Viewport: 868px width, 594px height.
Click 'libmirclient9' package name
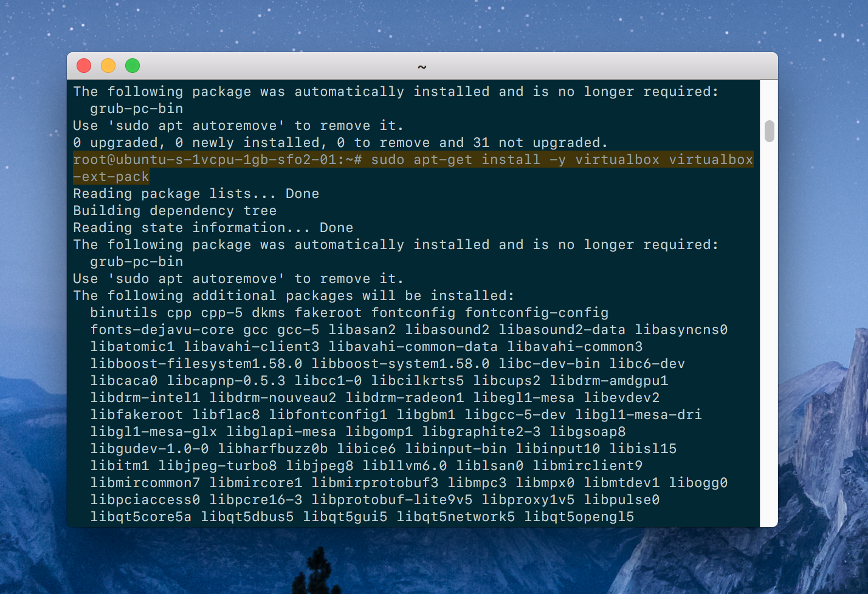(588, 466)
